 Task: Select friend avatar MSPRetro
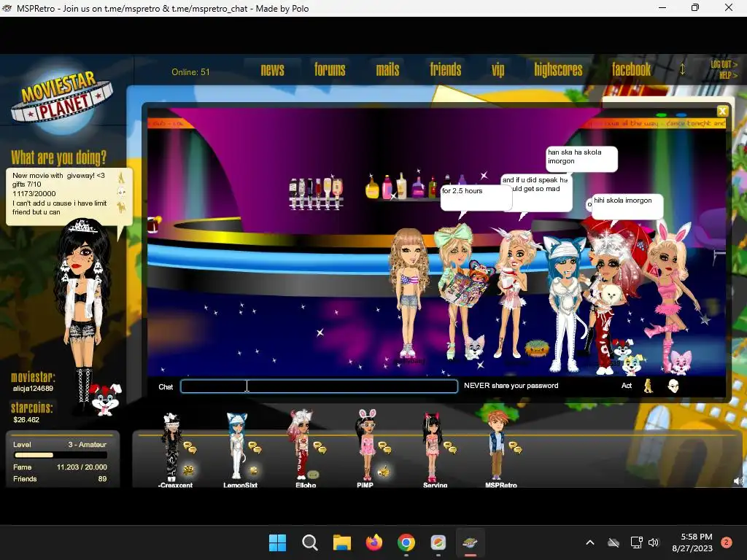496,445
